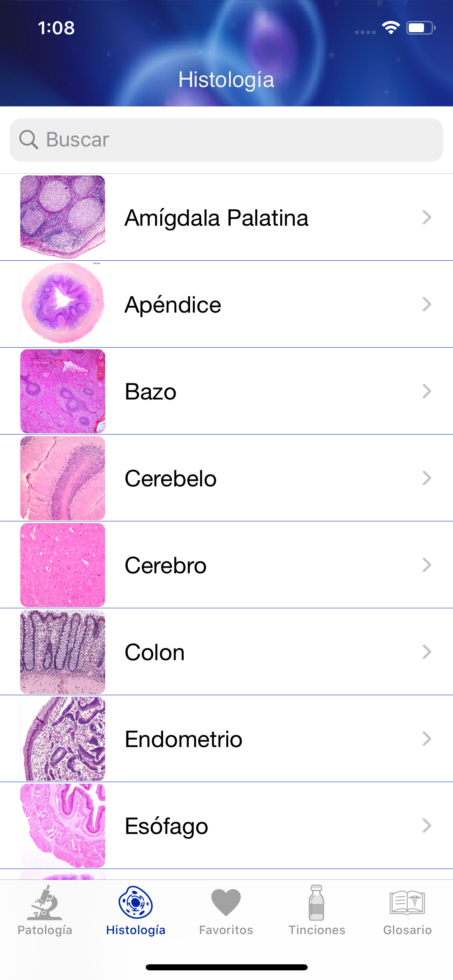
Task: Switch to the Glosario tab label
Action: tap(407, 930)
